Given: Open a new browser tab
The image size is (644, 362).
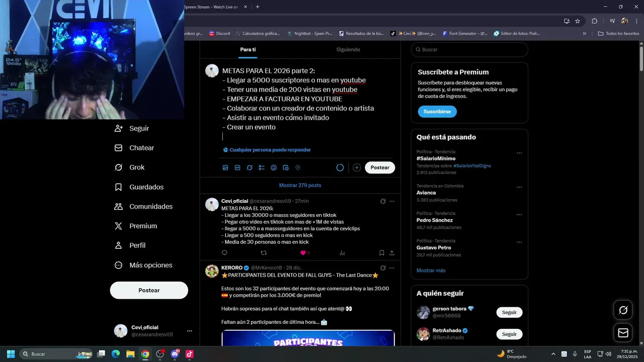Looking at the screenshot, I should click(x=258, y=7).
